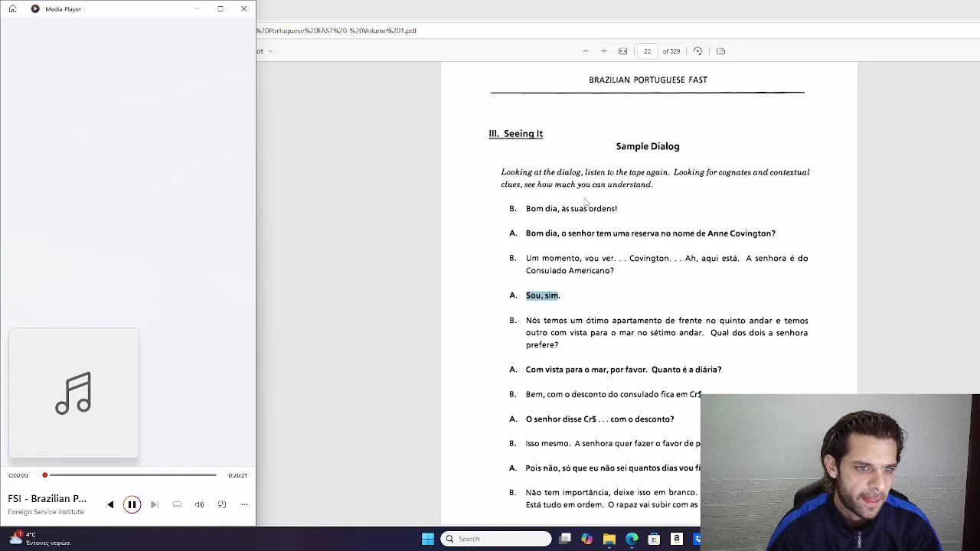Click the total duration 0:26:21

[237, 475]
